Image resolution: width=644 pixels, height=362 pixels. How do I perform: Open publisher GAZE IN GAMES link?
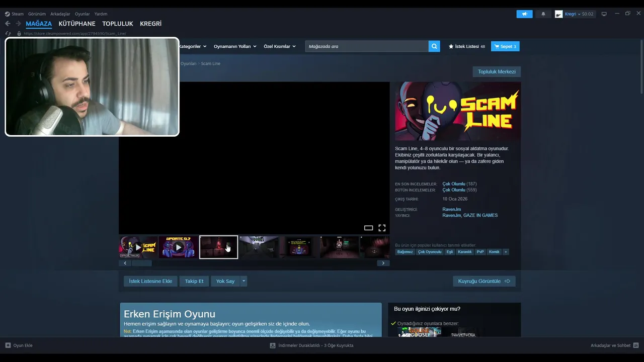(480, 215)
